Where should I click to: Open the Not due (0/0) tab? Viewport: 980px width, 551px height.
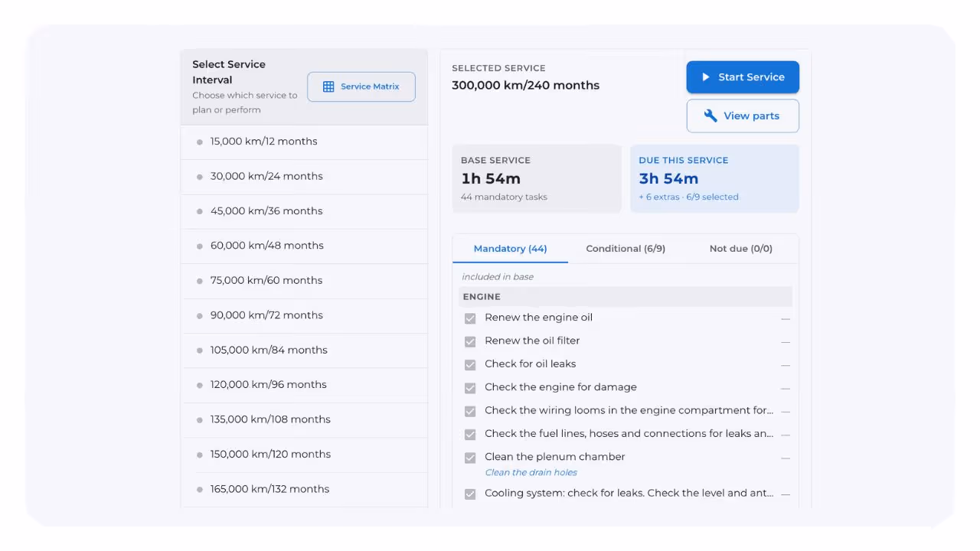click(x=740, y=249)
